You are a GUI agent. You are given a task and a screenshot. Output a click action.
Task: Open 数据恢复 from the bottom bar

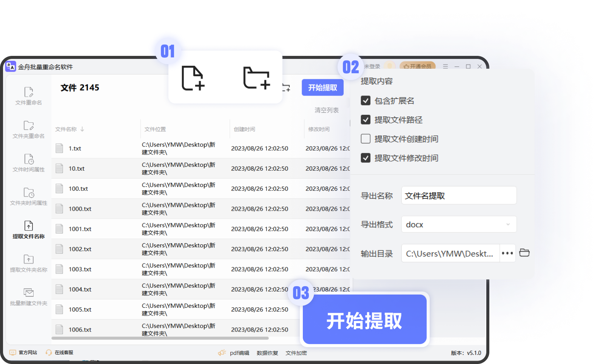pyautogui.click(x=267, y=353)
